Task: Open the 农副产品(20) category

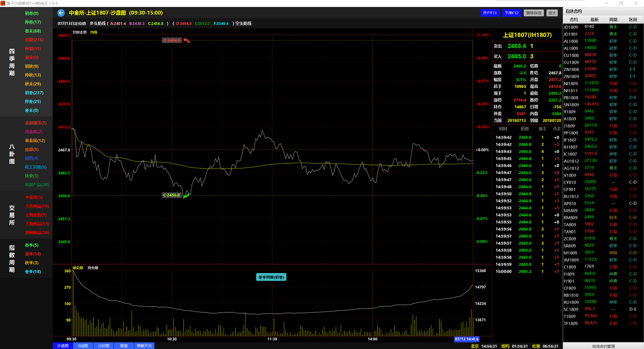Action: (x=37, y=185)
